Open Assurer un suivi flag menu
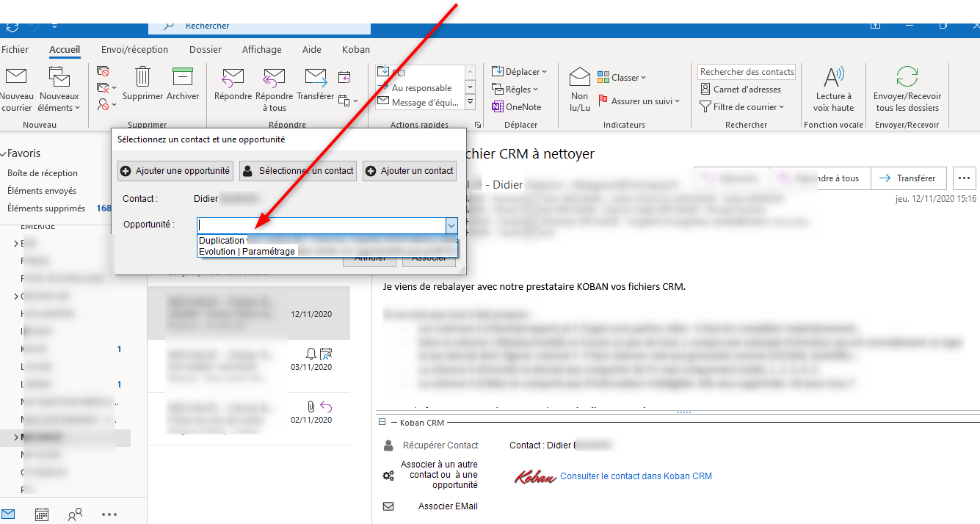Image resolution: width=980 pixels, height=524 pixels. [x=639, y=101]
